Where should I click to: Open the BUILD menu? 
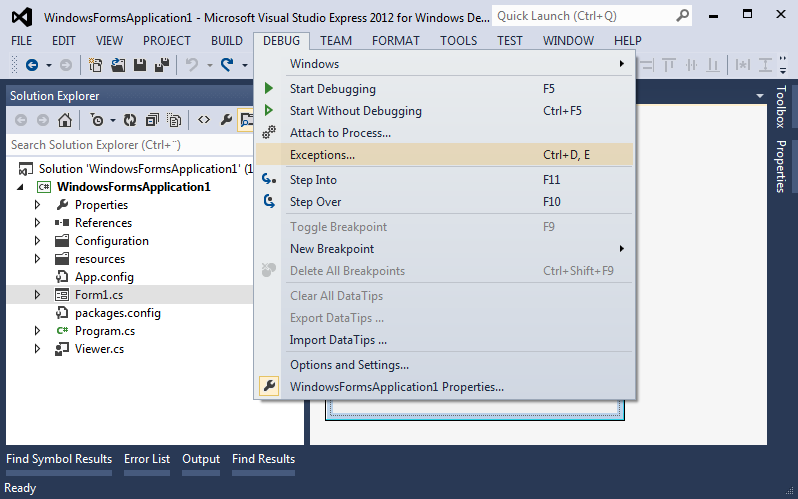click(227, 40)
